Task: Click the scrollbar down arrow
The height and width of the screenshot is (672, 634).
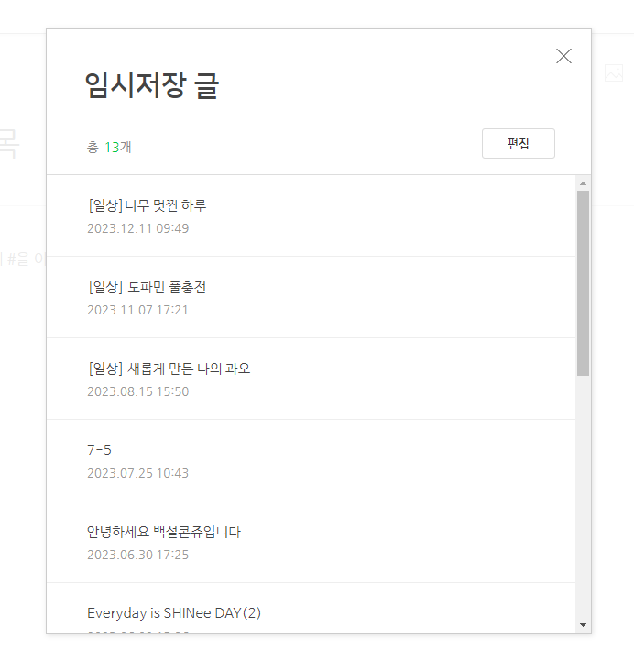Action: click(x=584, y=624)
